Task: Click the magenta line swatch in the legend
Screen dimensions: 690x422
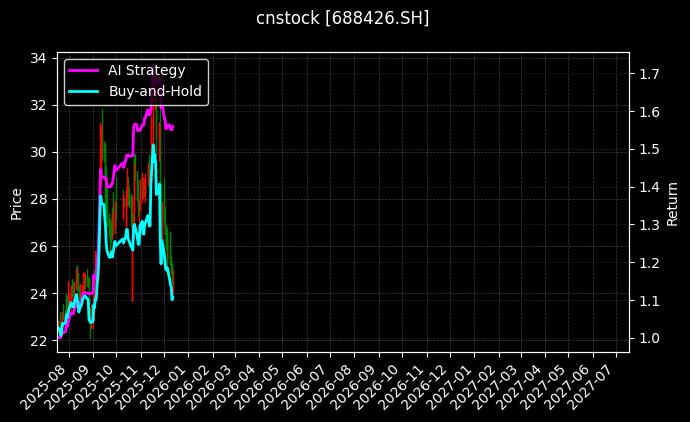Action: point(83,70)
